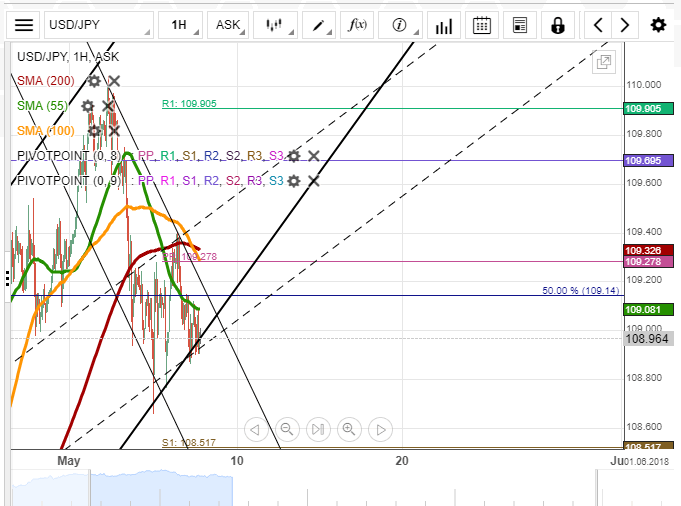
Task: Open the calendar icon in toolbar
Action: tap(482, 25)
